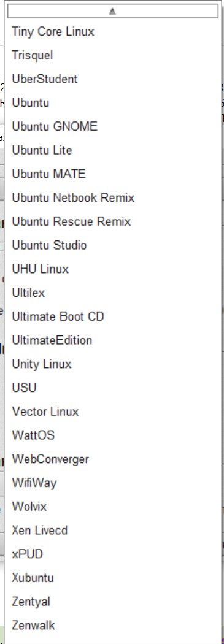This screenshot has height=644, width=224.
Task: Select Ubuntu Rescue Remix
Action: 113,222
